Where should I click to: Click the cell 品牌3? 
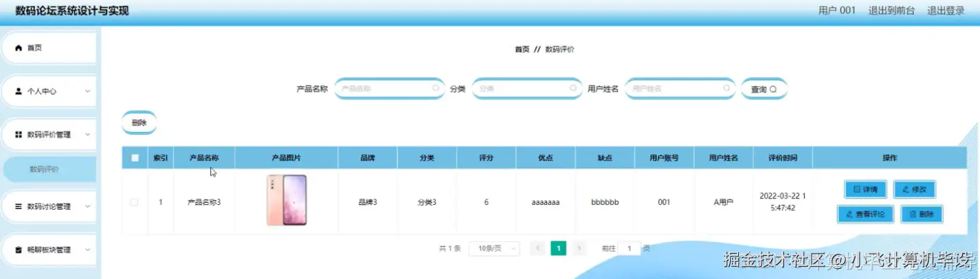[368, 202]
